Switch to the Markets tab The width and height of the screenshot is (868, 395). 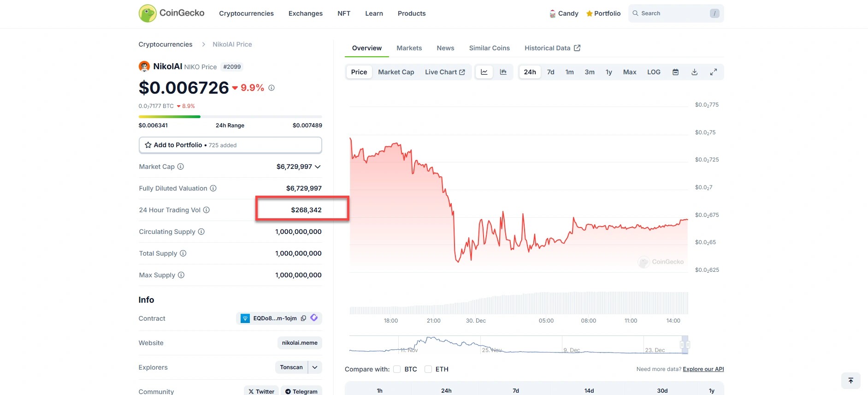[409, 48]
